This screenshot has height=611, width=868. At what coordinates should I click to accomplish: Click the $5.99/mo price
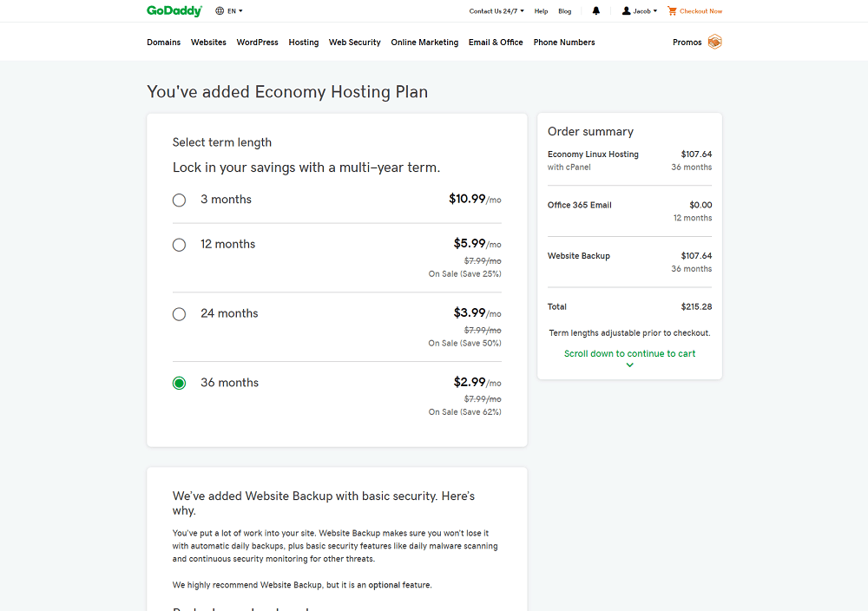(x=477, y=244)
